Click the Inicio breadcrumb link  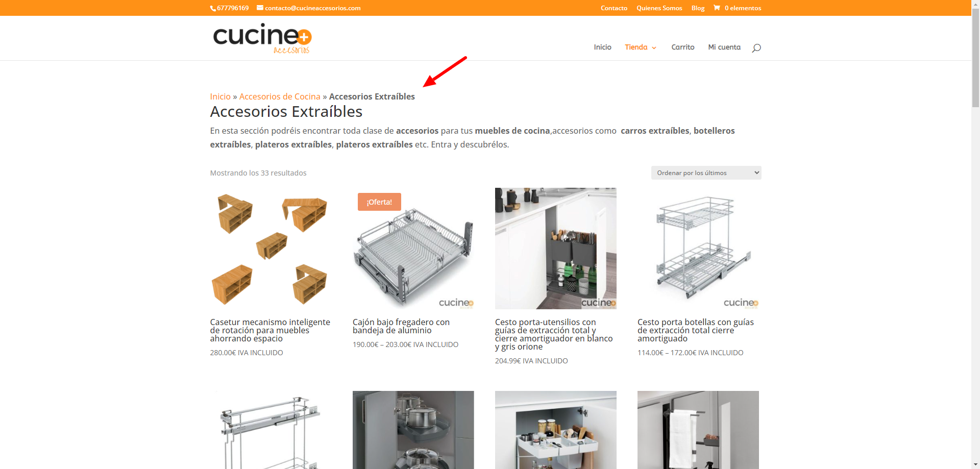(x=220, y=96)
